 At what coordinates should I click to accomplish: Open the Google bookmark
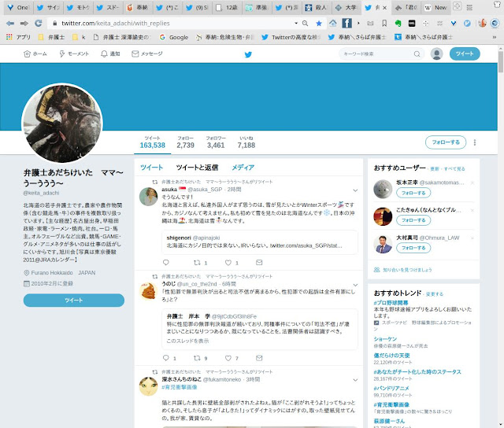[x=174, y=37]
